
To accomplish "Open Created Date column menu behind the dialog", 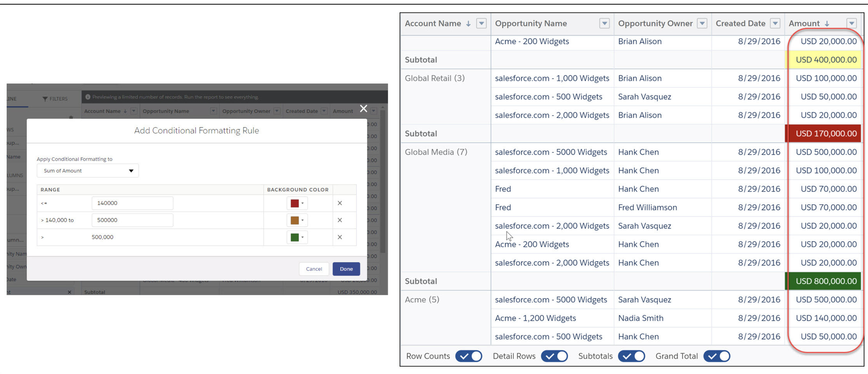I will pos(324,111).
